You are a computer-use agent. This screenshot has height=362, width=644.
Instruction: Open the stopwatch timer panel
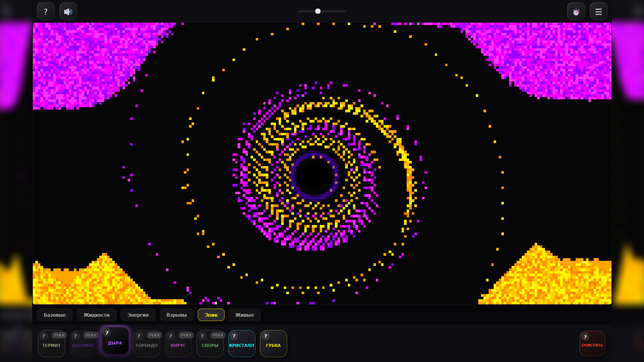(x=576, y=11)
